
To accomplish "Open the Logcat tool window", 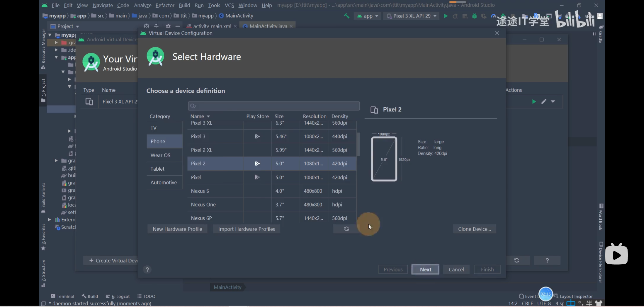I will [x=118, y=296].
